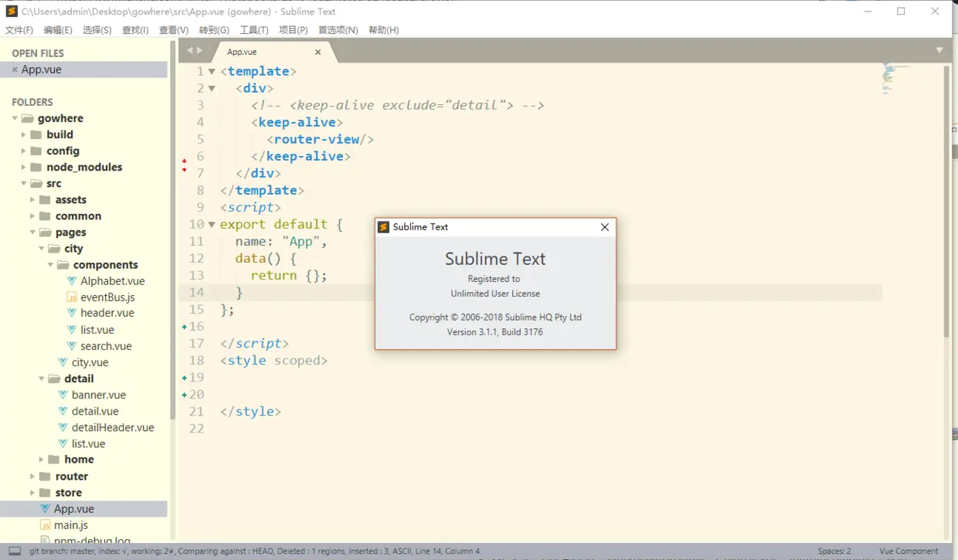Click the folder icon of assets
The image size is (958, 560).
(45, 200)
